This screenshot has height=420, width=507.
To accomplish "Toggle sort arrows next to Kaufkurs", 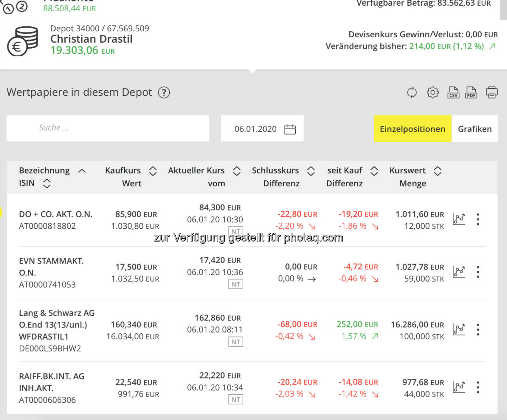I will tap(152, 171).
